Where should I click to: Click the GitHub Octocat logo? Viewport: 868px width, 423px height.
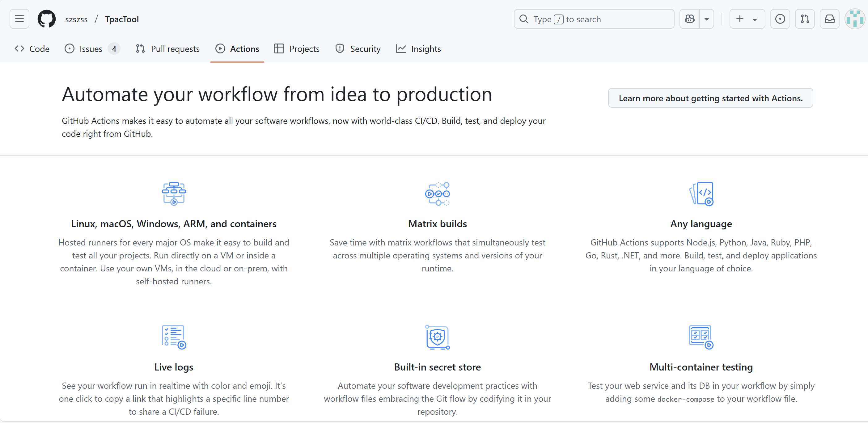pyautogui.click(x=46, y=19)
